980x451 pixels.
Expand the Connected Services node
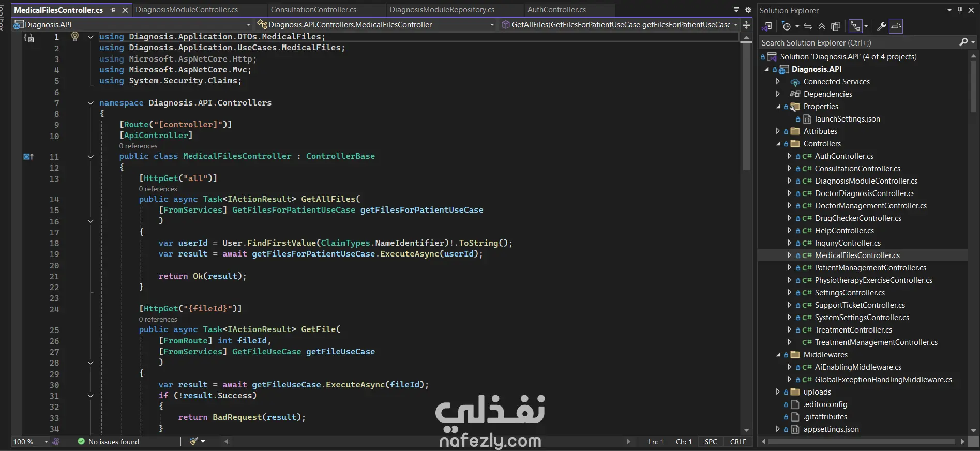[778, 82]
